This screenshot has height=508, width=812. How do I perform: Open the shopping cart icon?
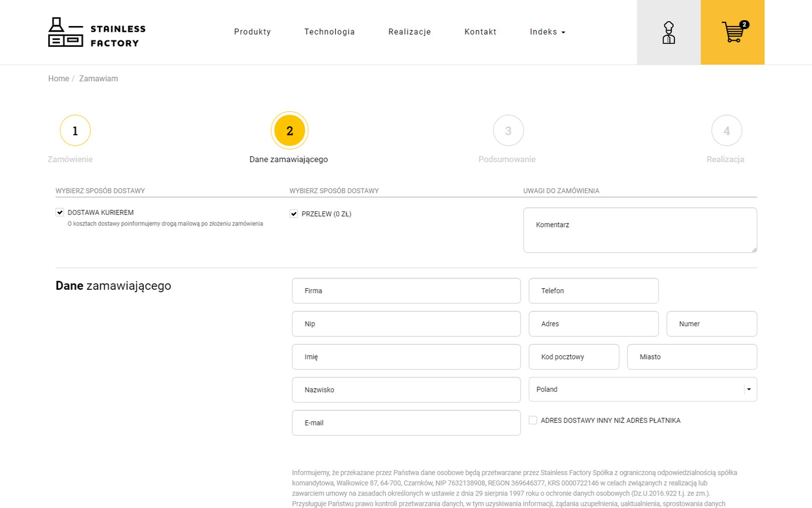(x=733, y=32)
